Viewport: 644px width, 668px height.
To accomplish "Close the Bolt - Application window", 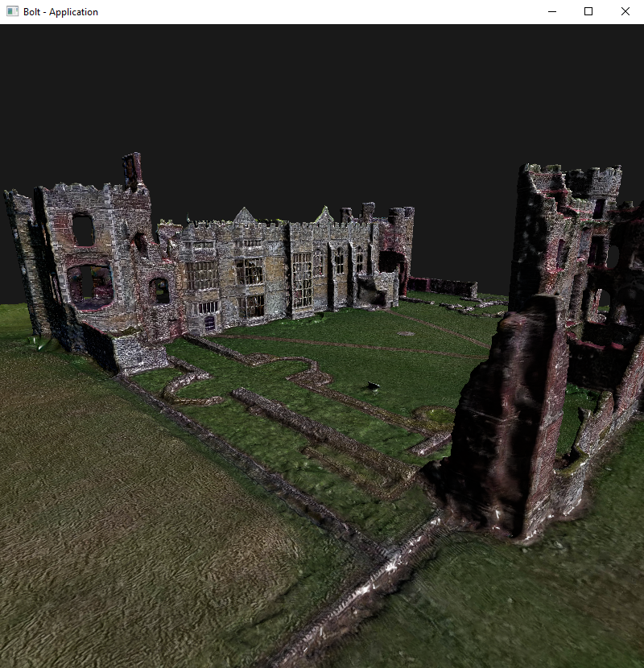I will [625, 11].
